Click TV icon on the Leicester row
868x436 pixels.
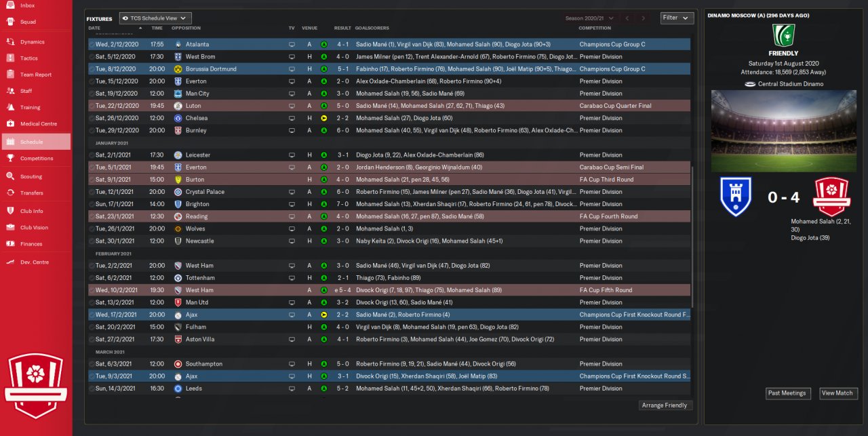click(x=292, y=155)
